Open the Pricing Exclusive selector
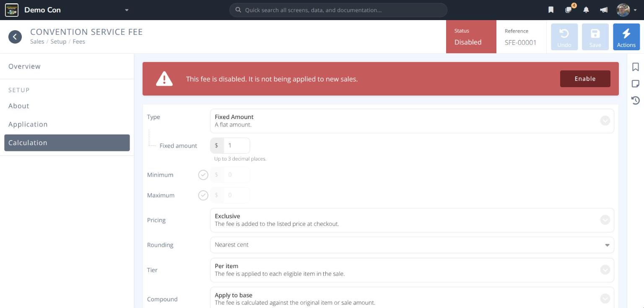The image size is (644, 308). point(412,220)
